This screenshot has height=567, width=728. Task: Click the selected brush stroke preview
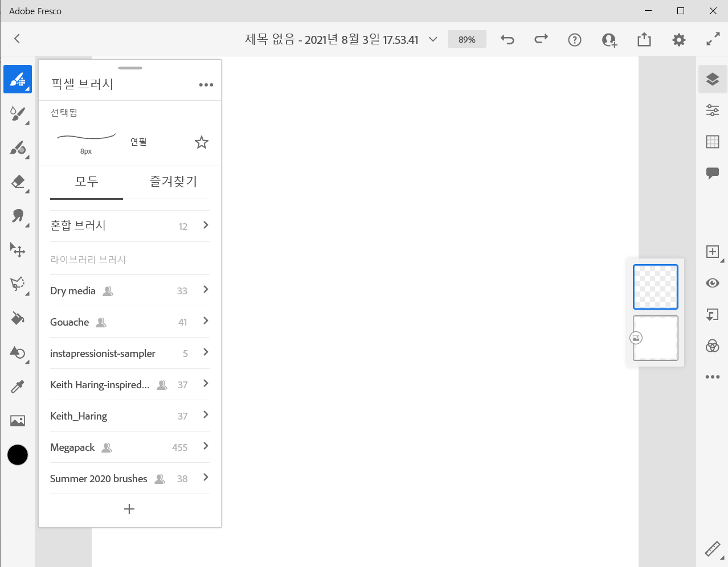tap(86, 137)
